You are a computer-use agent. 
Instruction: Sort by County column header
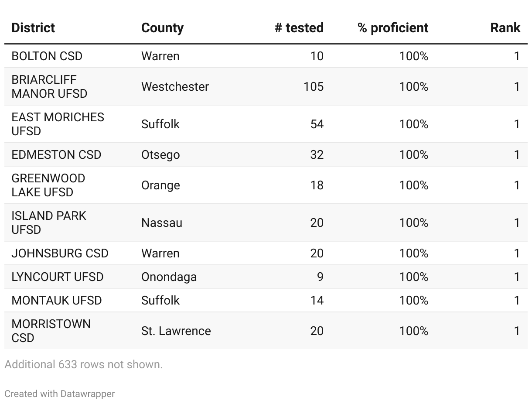[162, 28]
